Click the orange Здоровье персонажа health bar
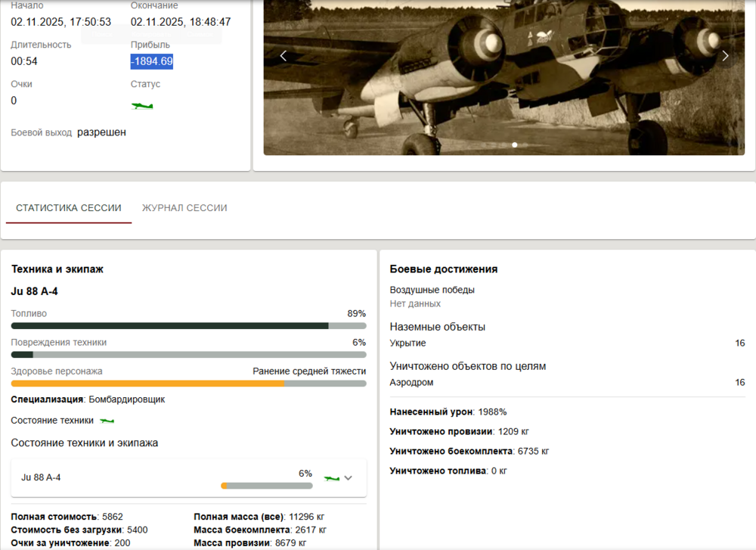The height and width of the screenshot is (550, 756). 187,384
